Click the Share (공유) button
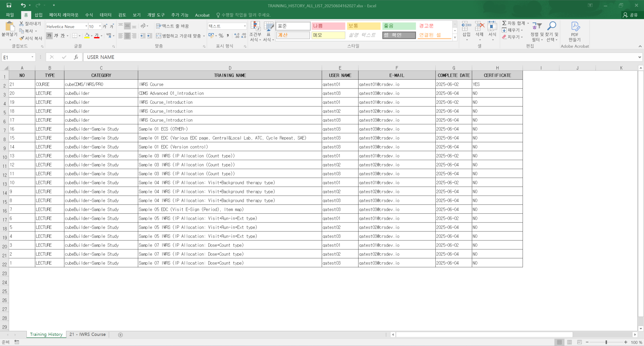 click(630, 15)
